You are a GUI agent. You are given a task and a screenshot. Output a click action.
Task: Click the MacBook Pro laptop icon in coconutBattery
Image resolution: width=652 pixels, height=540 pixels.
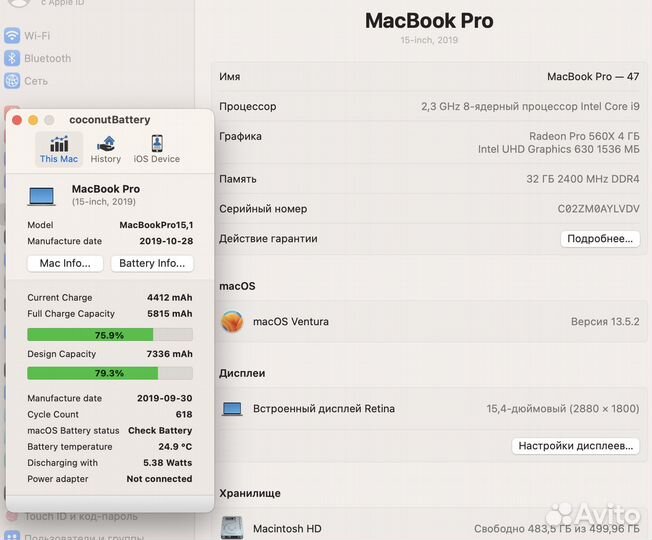pyautogui.click(x=41, y=196)
